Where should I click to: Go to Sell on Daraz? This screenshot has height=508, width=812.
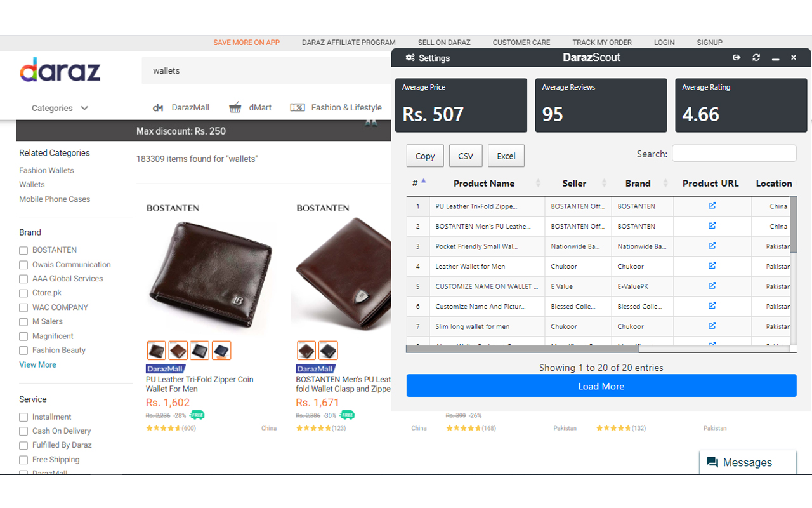[444, 43]
